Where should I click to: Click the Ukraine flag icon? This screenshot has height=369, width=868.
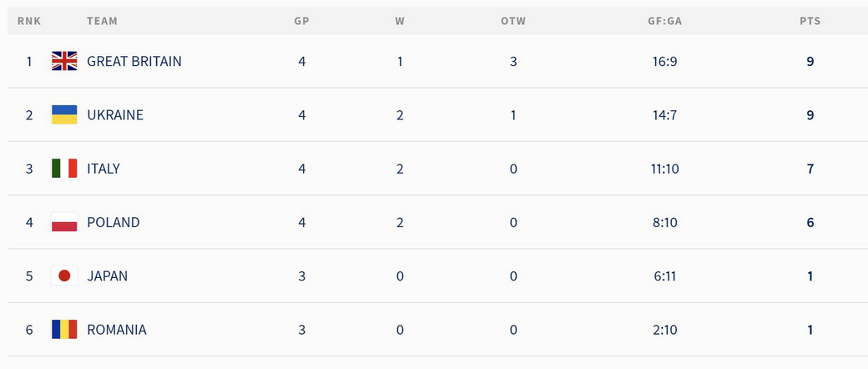64,114
